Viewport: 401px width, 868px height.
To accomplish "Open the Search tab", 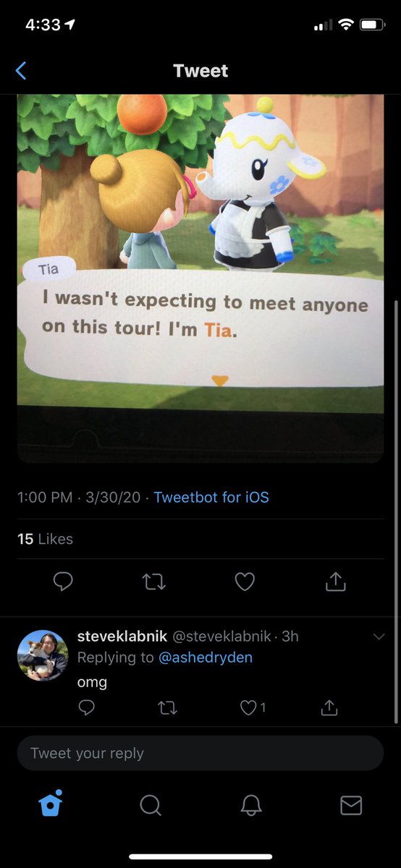I will tap(150, 805).
